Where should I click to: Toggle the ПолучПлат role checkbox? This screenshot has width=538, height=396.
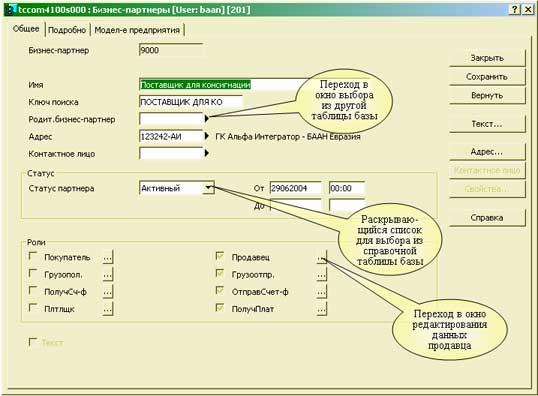[220, 308]
